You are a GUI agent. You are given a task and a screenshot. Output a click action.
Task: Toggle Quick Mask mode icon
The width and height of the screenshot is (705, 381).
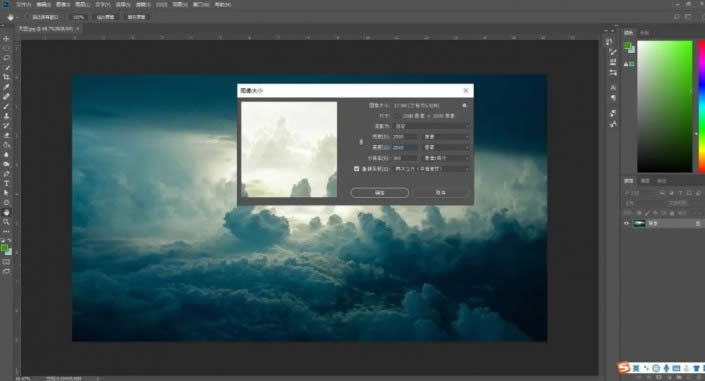click(6, 262)
